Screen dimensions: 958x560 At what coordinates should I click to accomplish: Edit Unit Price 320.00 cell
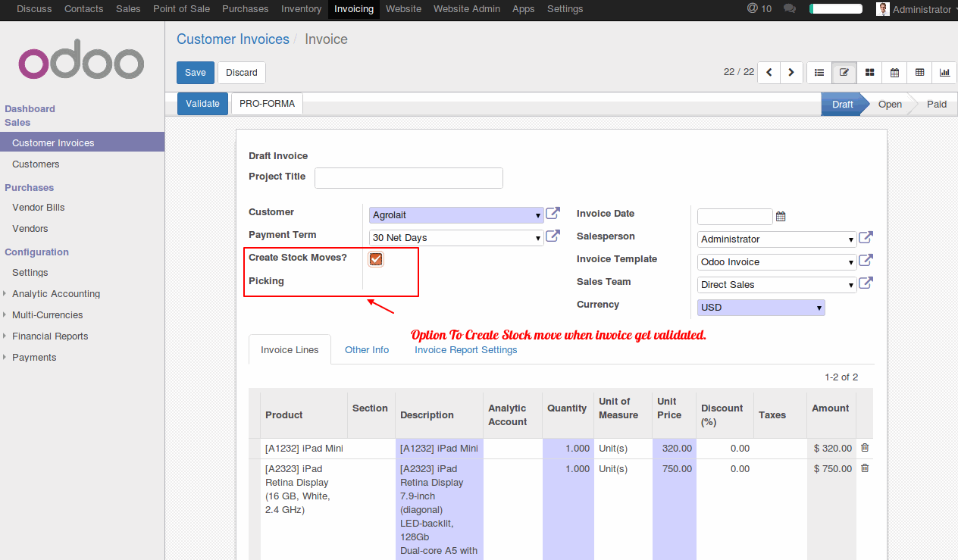[674, 449]
